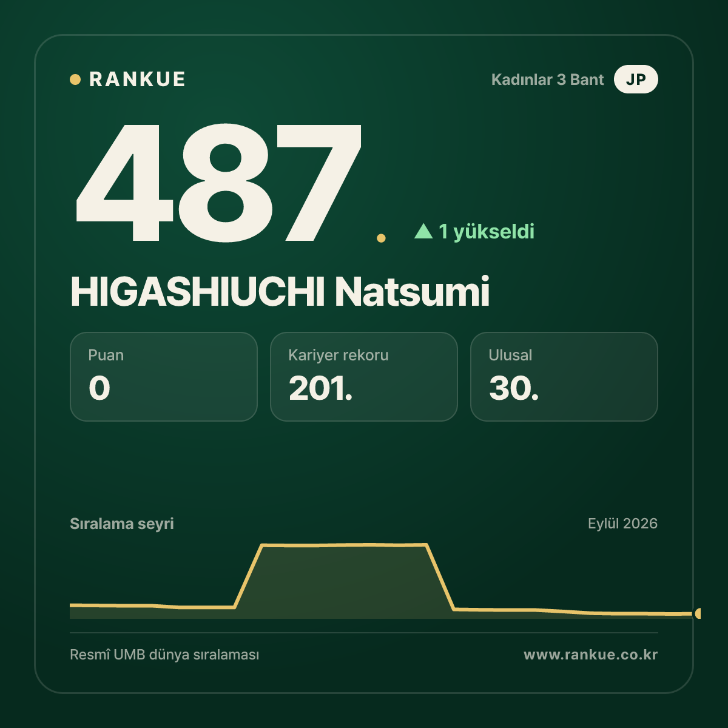The width and height of the screenshot is (728, 728).
Task: Click the 'Sıralama seyri' chart title
Action: [x=122, y=524]
